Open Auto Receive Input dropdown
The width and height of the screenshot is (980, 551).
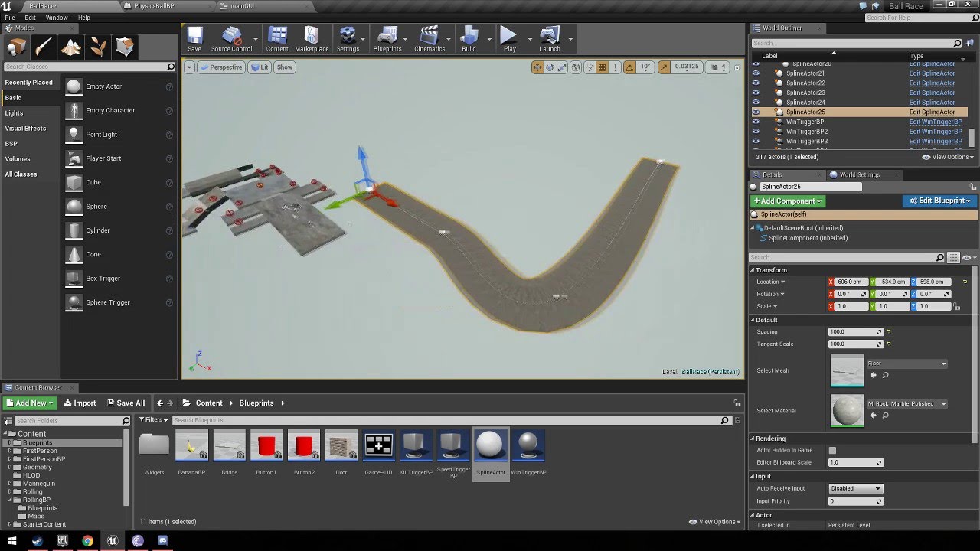pos(855,488)
